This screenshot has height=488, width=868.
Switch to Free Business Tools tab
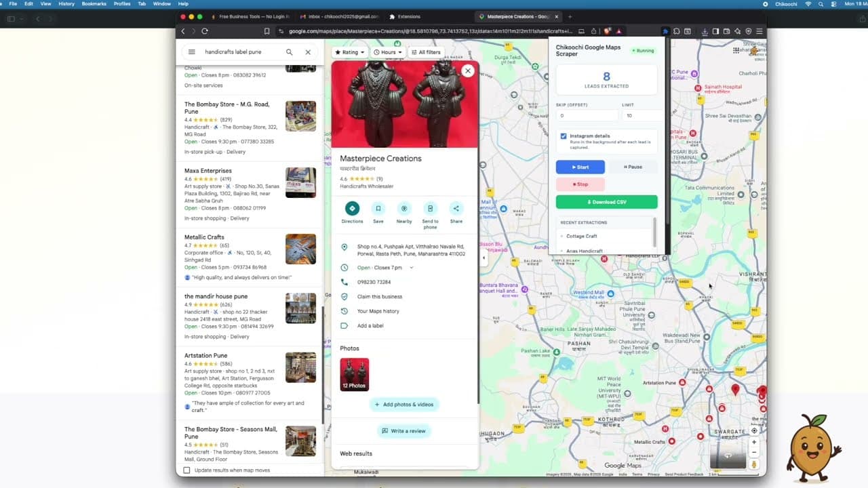(x=251, y=16)
